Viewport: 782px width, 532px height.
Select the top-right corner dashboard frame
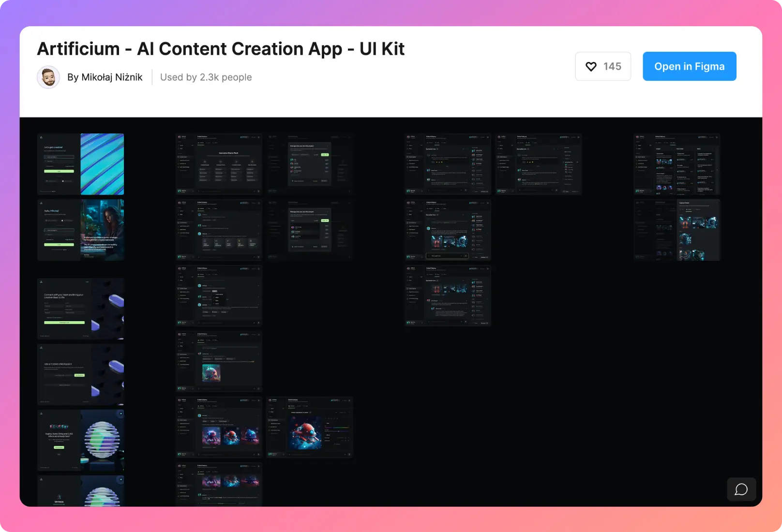pos(677,164)
